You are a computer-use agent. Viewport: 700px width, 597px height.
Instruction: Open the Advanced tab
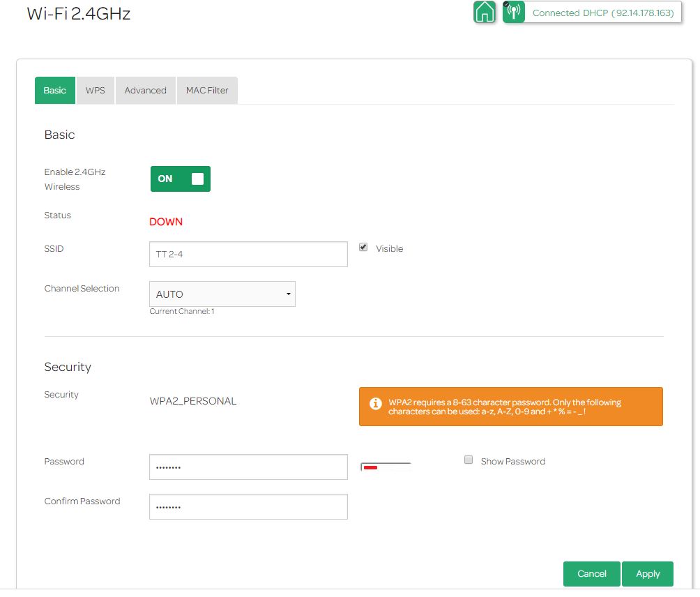tap(145, 91)
